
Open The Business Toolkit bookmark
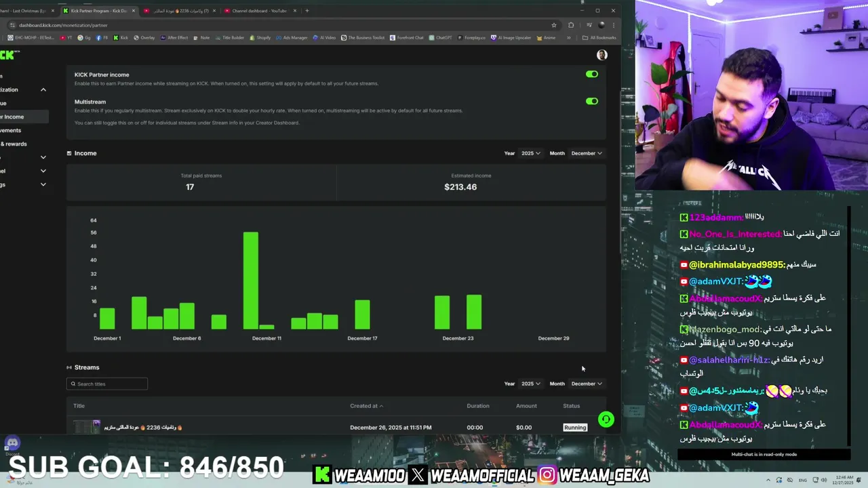click(363, 38)
